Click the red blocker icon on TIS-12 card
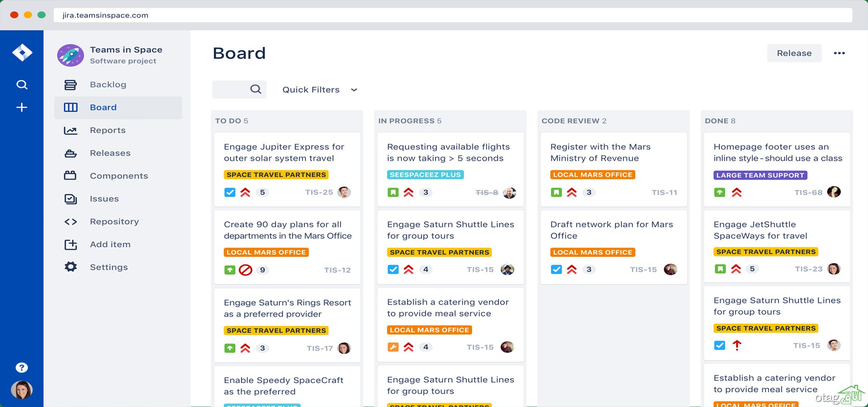 [x=245, y=270]
